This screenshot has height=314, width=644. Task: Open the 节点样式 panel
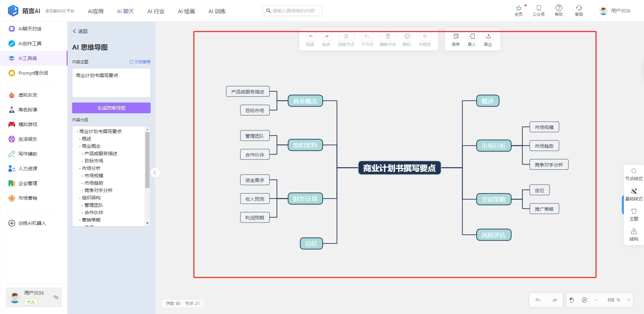coord(634,174)
